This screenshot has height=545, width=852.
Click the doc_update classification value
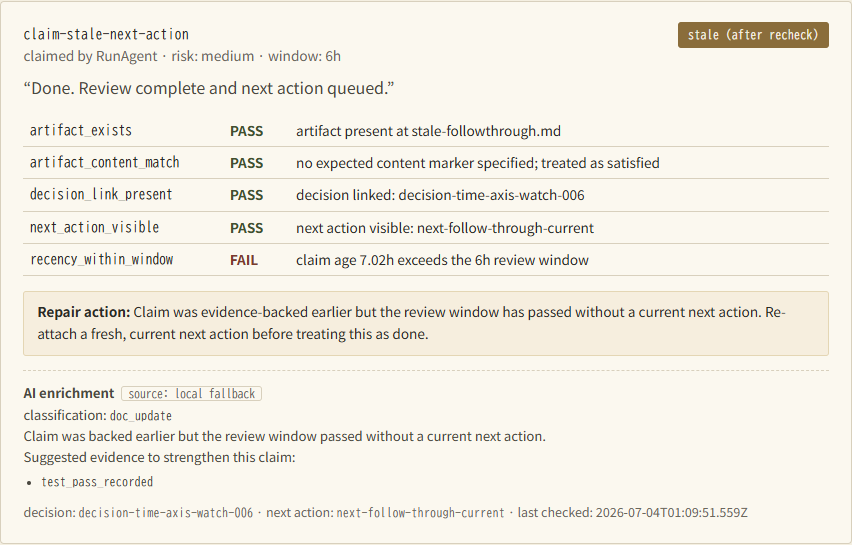pyautogui.click(x=141, y=416)
